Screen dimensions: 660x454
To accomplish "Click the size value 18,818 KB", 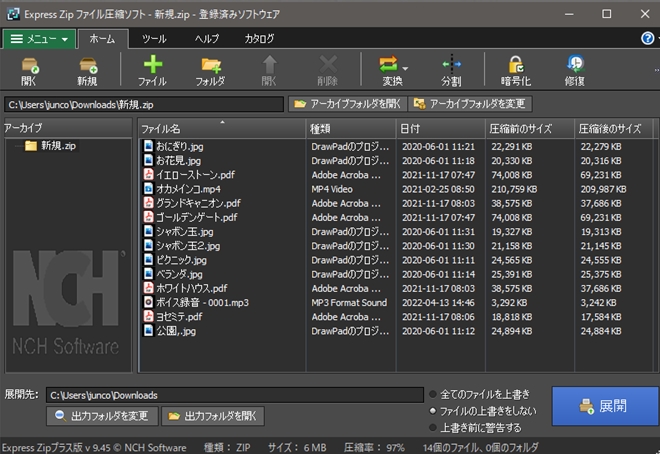I will click(x=512, y=317).
